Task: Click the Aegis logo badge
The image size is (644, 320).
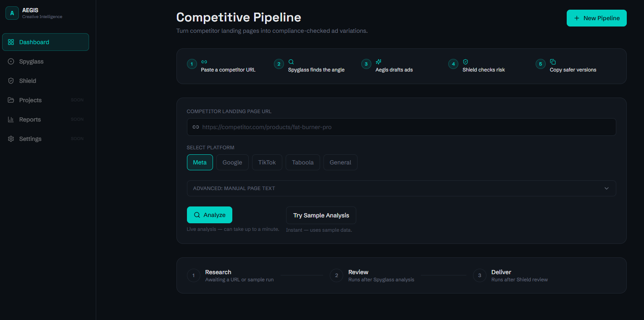Action: pos(12,13)
